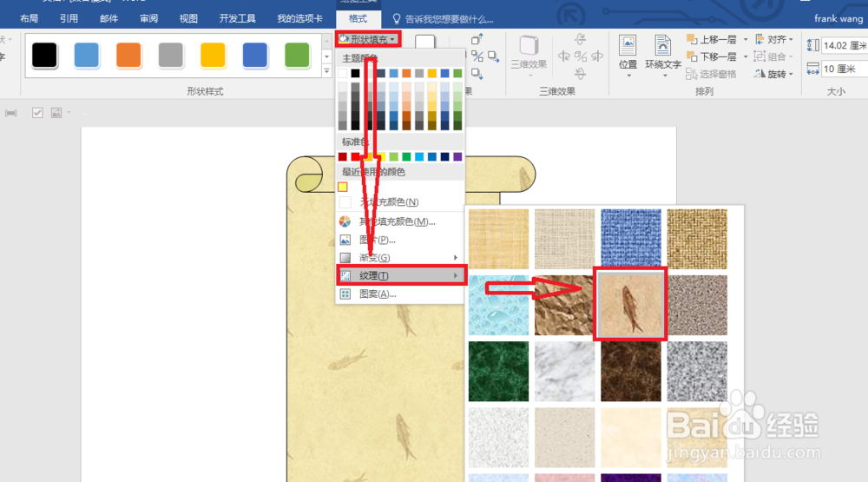Click the tilt up 3D rotation icon
Screen dimensions: 868x482
[x=580, y=39]
